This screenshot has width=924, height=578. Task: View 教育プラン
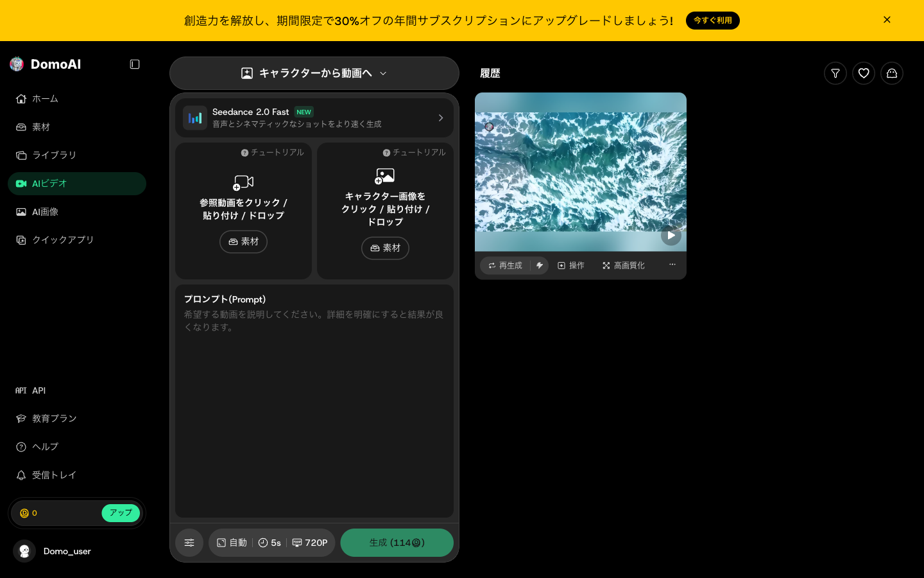[x=77, y=419]
